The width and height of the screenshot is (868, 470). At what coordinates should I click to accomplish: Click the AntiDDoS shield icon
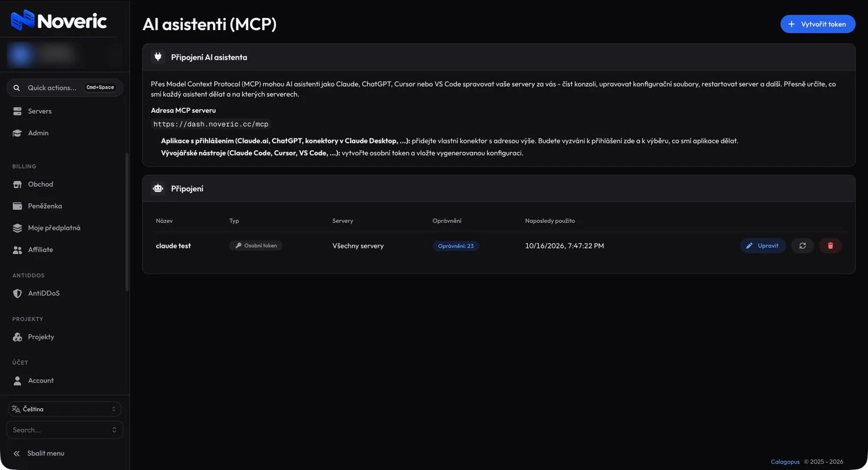click(17, 293)
